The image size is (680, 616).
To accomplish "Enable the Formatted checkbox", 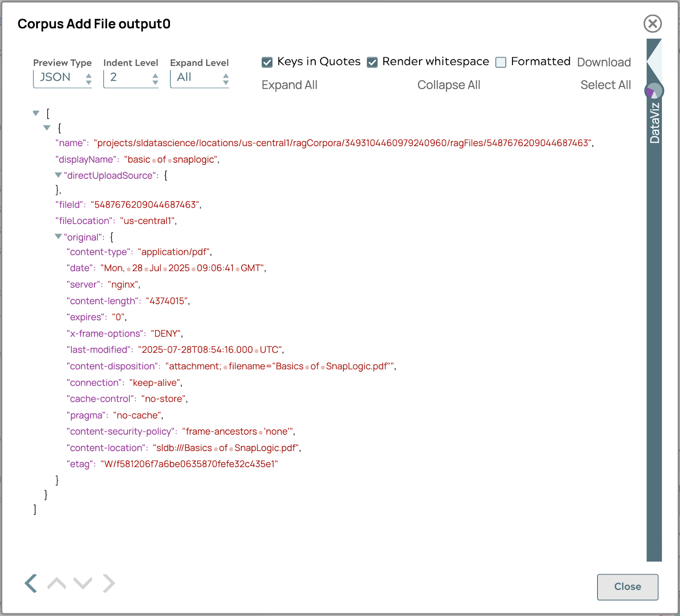I will tap(501, 62).
